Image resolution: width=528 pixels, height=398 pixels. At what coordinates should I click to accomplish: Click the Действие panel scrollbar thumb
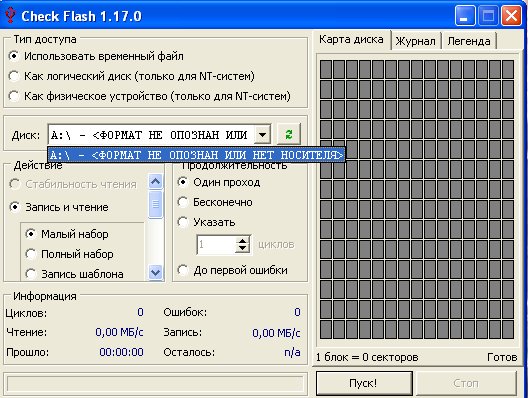coord(156,204)
